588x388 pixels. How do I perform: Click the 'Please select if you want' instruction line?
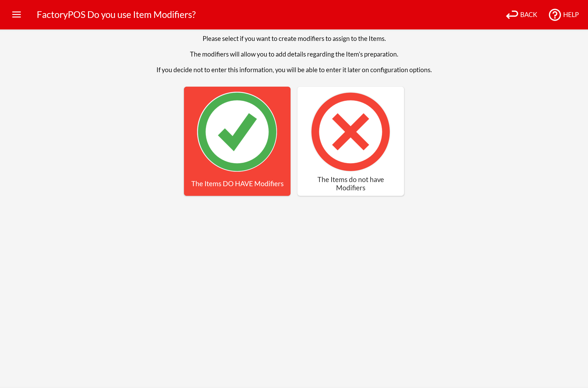[294, 39]
